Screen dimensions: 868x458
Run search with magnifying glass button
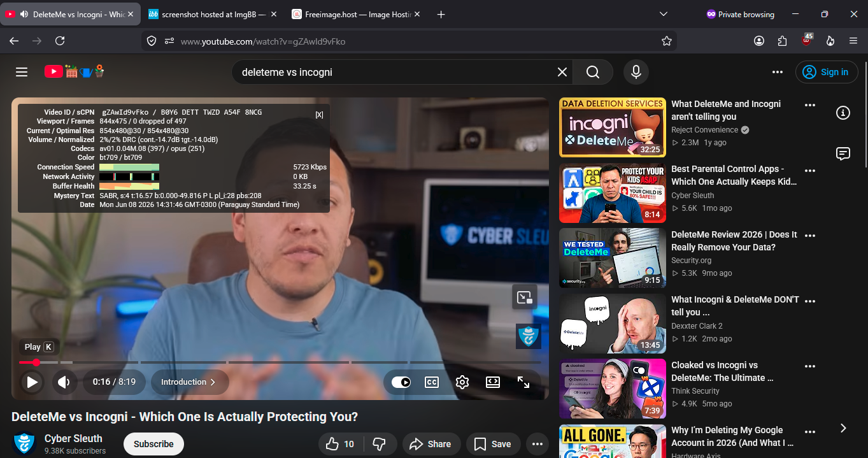(593, 72)
